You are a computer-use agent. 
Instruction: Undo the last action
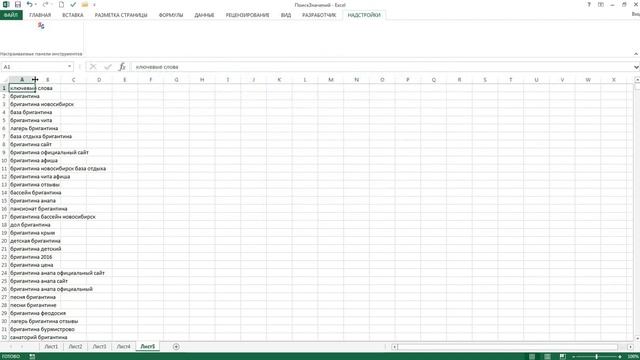(x=29, y=4)
